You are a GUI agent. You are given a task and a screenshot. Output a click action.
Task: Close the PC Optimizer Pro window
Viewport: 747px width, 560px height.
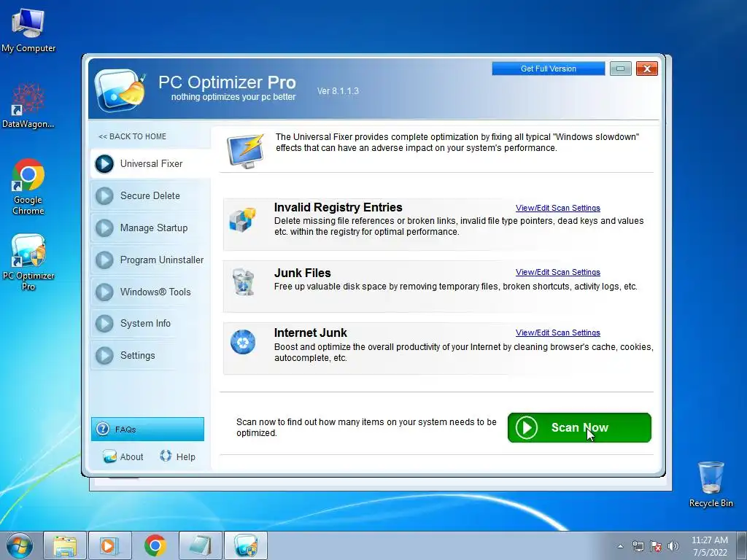647,69
